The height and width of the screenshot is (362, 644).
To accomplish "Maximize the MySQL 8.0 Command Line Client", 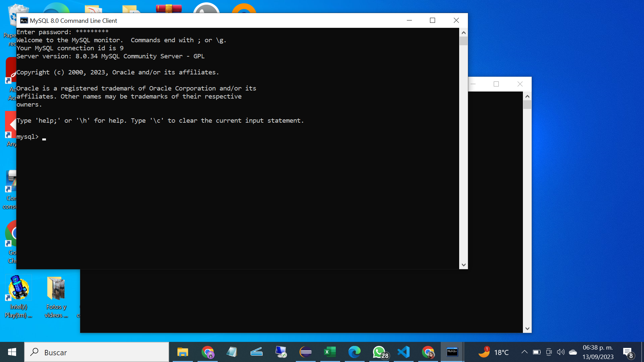I will [x=433, y=20].
